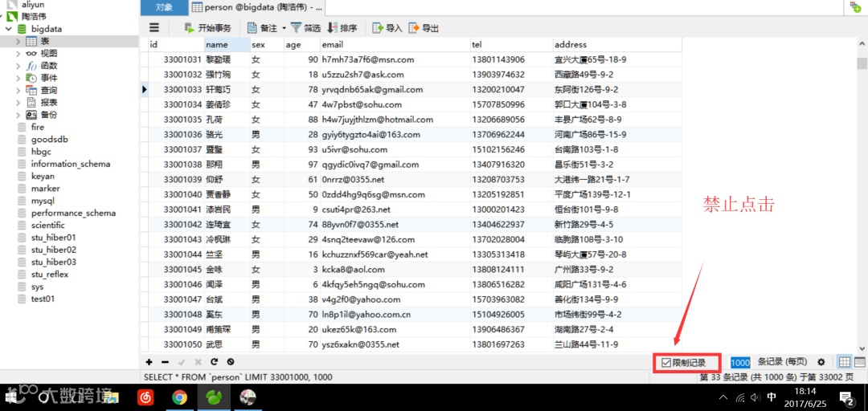Click the address column header

click(617, 44)
